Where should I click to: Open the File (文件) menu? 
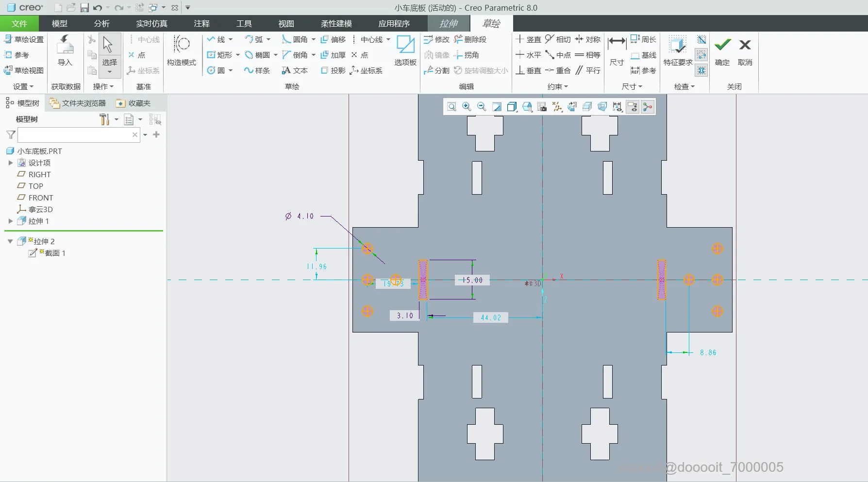[x=19, y=23]
